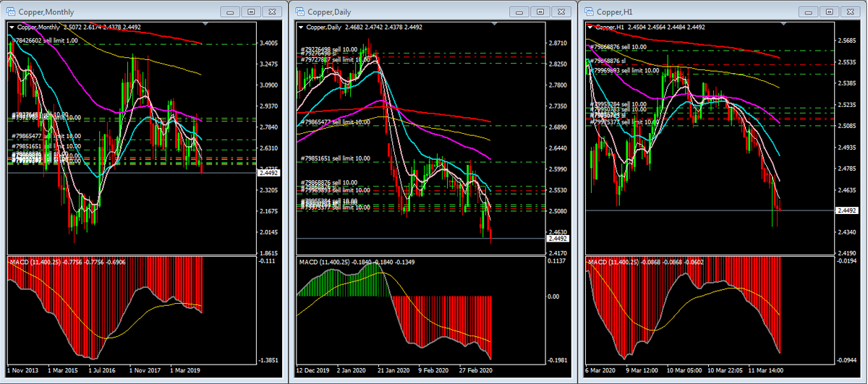Click the chart icon in Copper,H1 title bar
868x384 pixels.
coord(589,11)
